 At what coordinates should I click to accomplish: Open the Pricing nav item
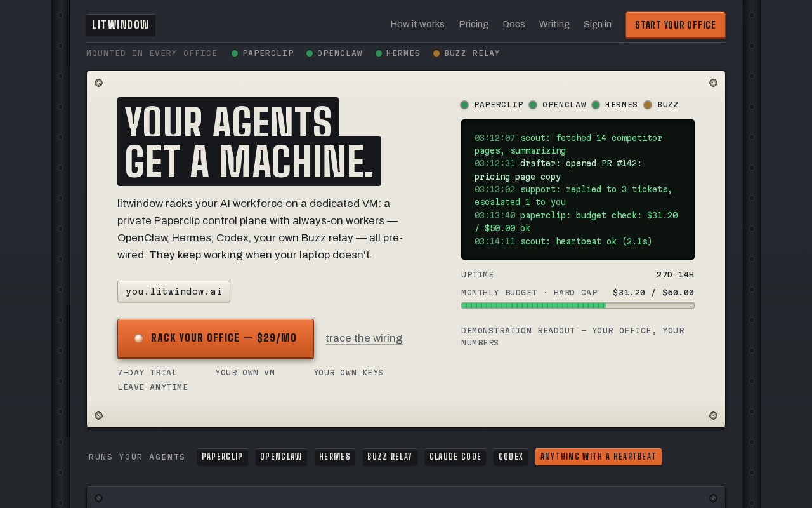474,24
